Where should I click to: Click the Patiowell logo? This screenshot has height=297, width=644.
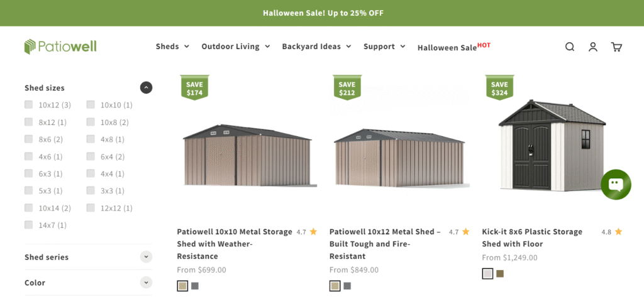tap(60, 46)
